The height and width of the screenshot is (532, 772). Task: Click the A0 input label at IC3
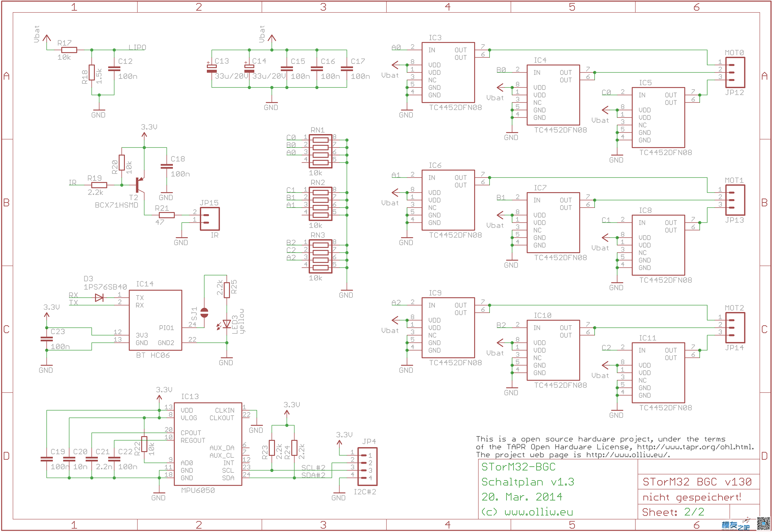[396, 47]
